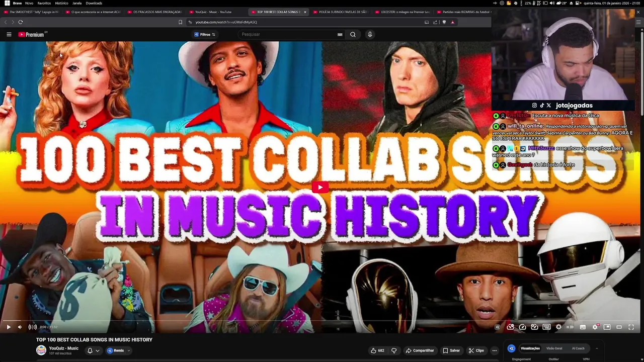Like the video with 682 likes
Image resolution: width=644 pixels, height=362 pixels.
pyautogui.click(x=377, y=350)
